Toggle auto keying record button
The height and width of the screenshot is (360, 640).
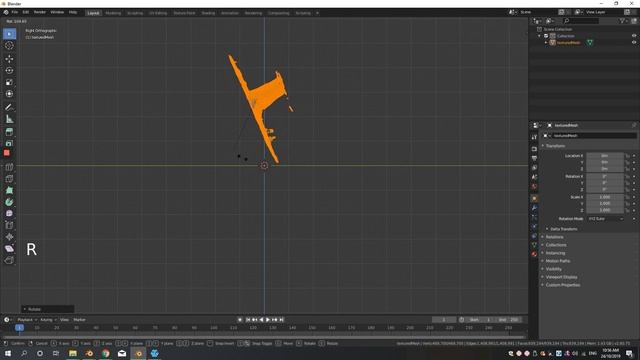point(240,320)
